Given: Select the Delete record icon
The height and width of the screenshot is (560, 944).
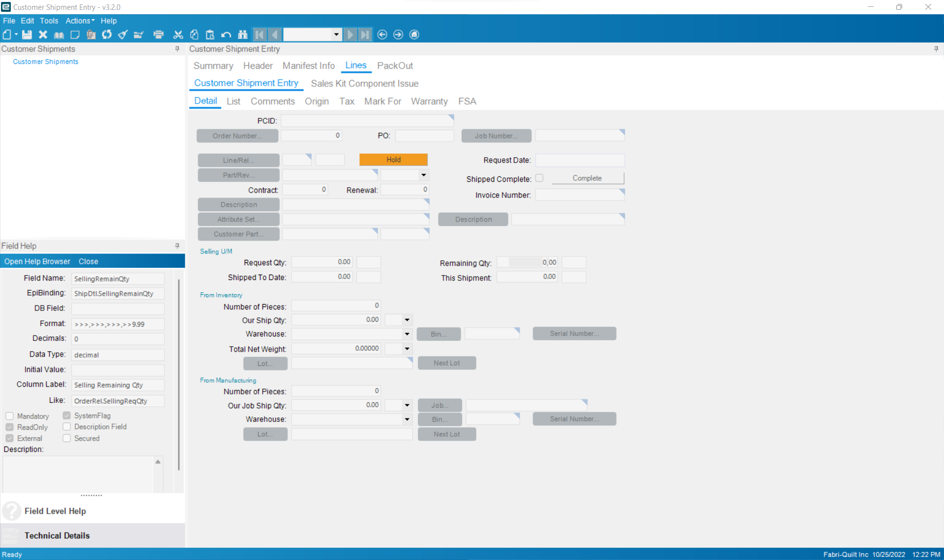Looking at the screenshot, I should (x=42, y=34).
